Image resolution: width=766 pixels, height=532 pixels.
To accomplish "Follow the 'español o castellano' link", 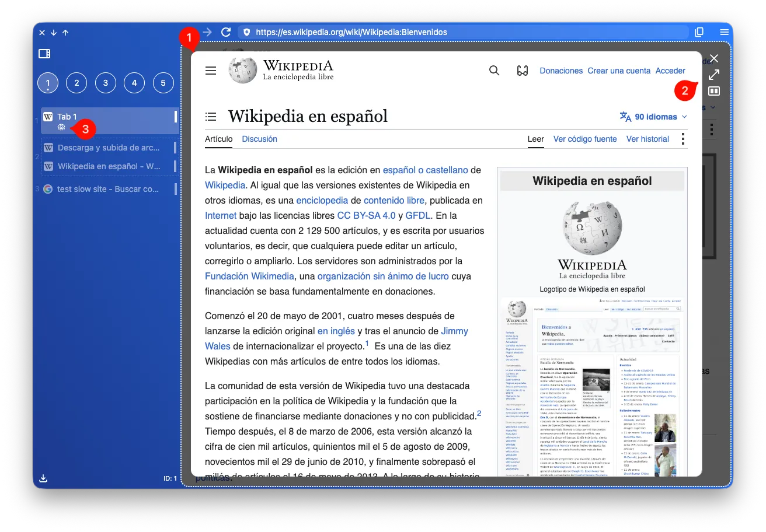I will [x=426, y=170].
